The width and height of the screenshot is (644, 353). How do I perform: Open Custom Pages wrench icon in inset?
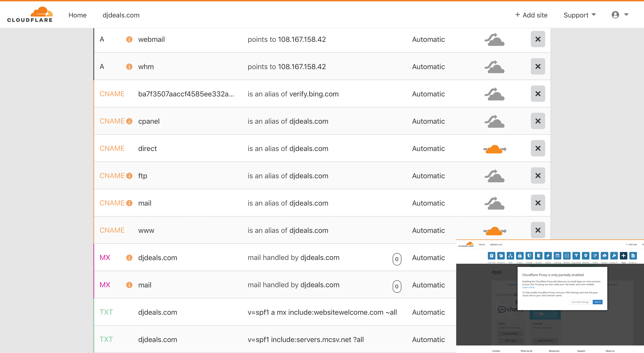(x=614, y=256)
